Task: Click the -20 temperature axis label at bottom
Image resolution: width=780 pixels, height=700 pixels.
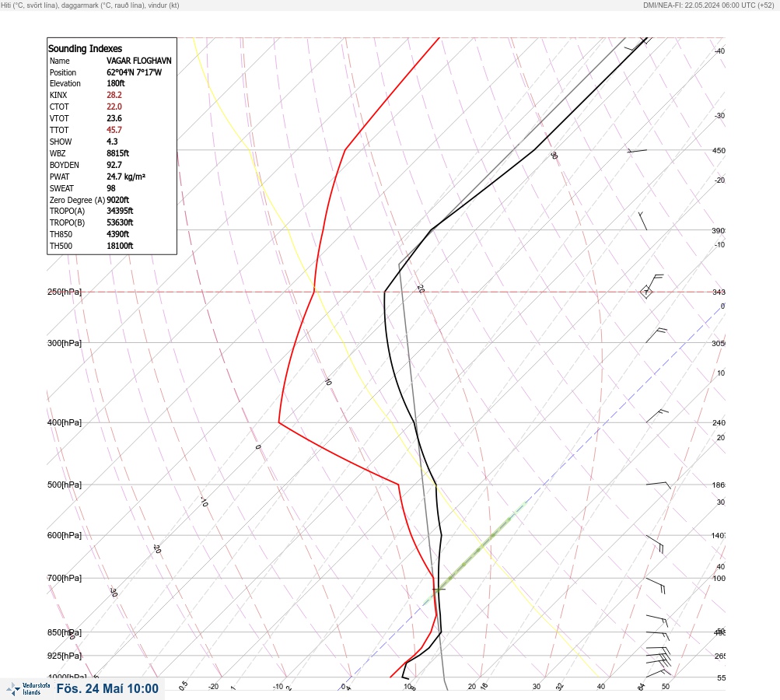Action: pyautogui.click(x=213, y=687)
